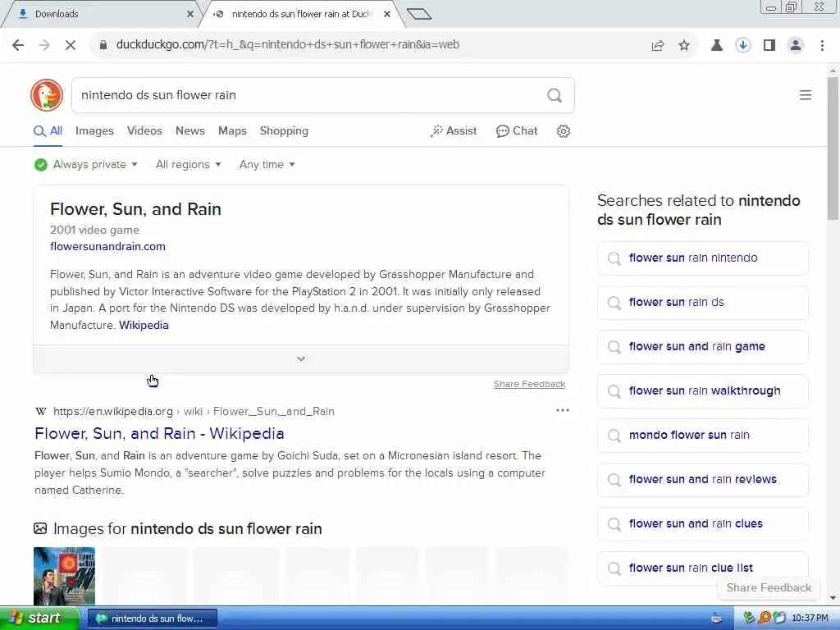Search related: mondo flower sun rain
Screen dimensions: 840x630
[x=702, y=436]
